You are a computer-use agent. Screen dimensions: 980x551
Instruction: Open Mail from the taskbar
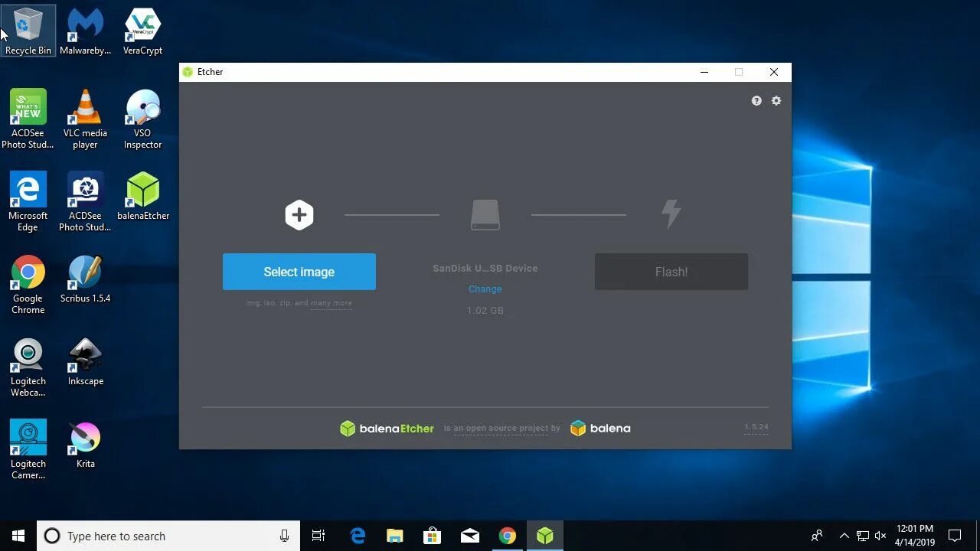click(470, 536)
